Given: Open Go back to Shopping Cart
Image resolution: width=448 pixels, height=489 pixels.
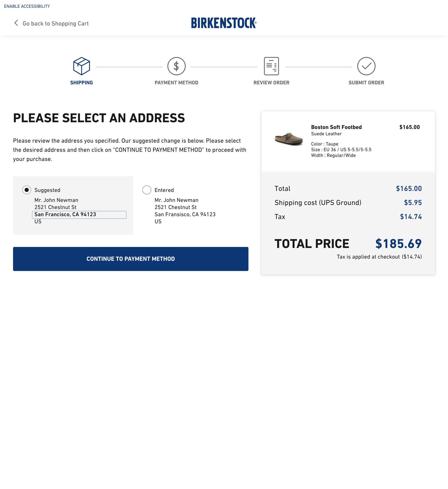Looking at the screenshot, I should [x=56, y=23].
